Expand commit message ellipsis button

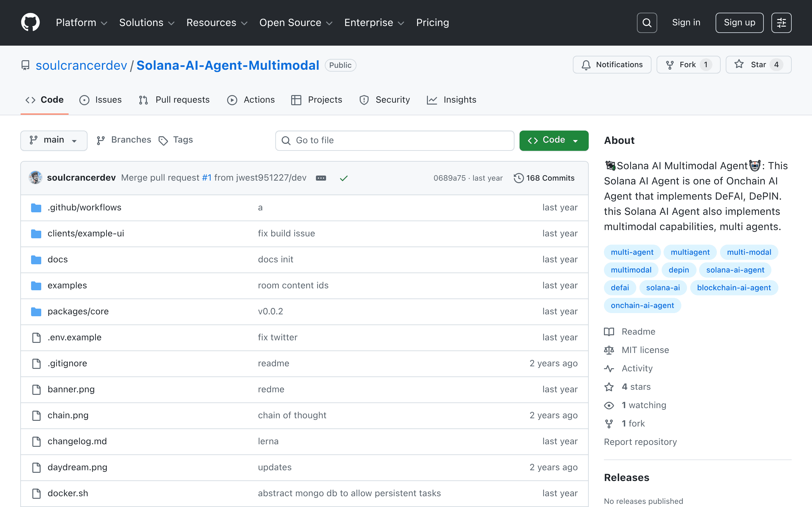pos(321,178)
